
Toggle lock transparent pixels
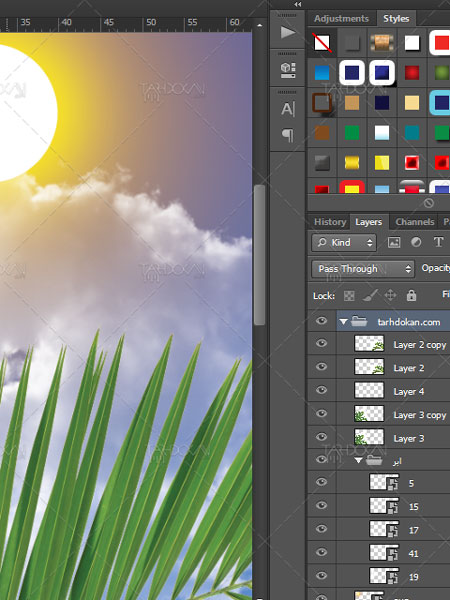tap(349, 295)
